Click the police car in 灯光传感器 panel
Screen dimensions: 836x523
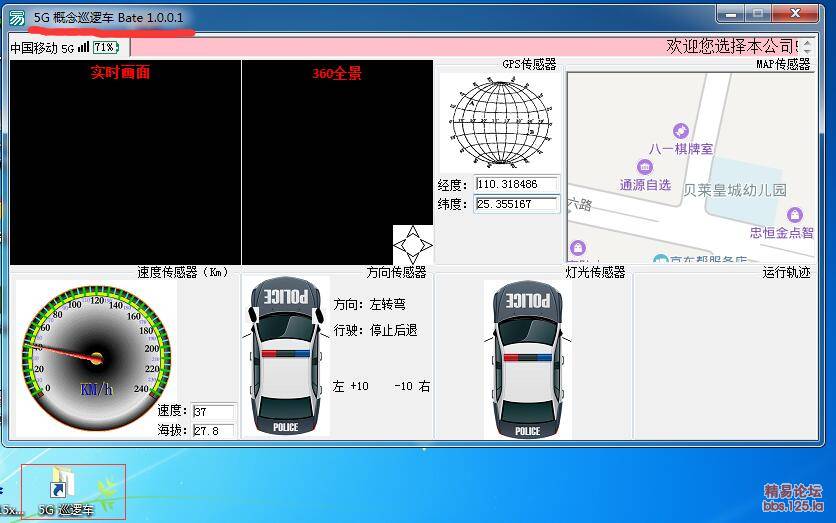tap(528, 359)
